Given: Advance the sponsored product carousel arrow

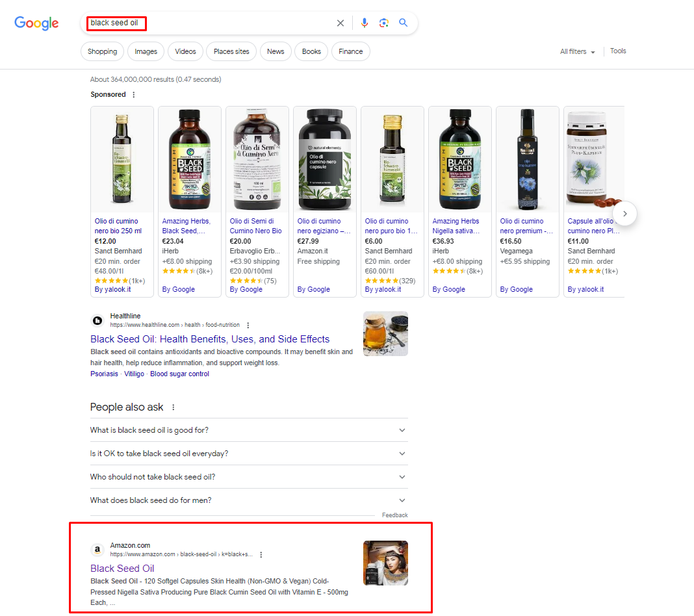Looking at the screenshot, I should (624, 214).
